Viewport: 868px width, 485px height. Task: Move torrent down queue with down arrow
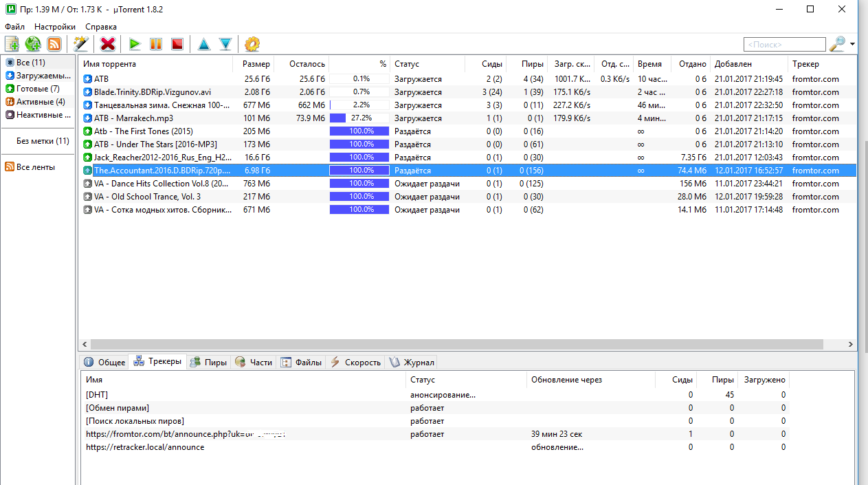point(225,44)
